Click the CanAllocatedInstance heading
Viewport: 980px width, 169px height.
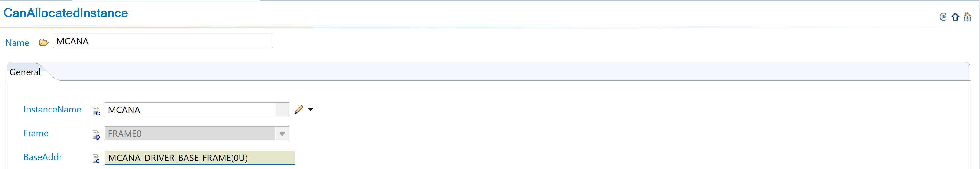pos(66,13)
